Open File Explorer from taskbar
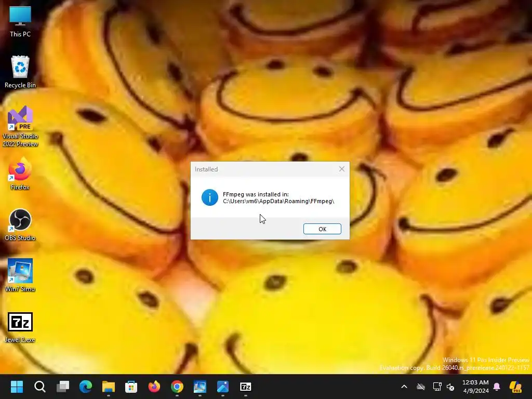Image resolution: width=532 pixels, height=399 pixels. (109, 387)
